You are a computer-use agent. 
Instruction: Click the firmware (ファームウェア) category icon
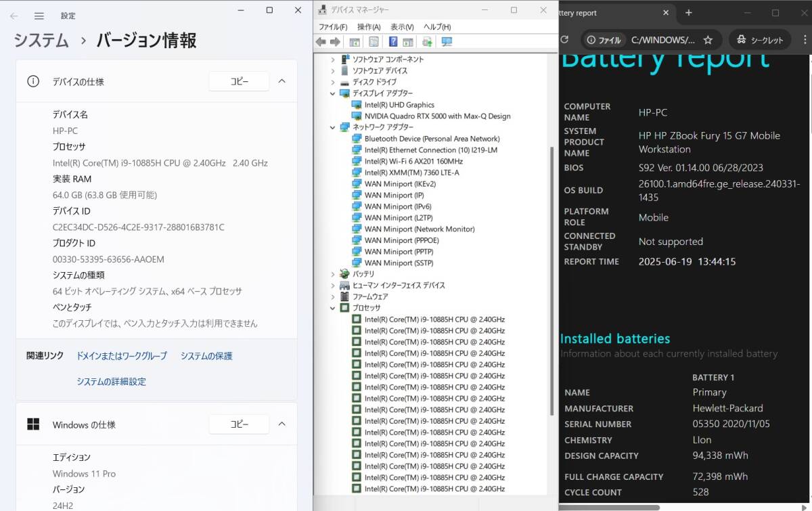pos(345,296)
